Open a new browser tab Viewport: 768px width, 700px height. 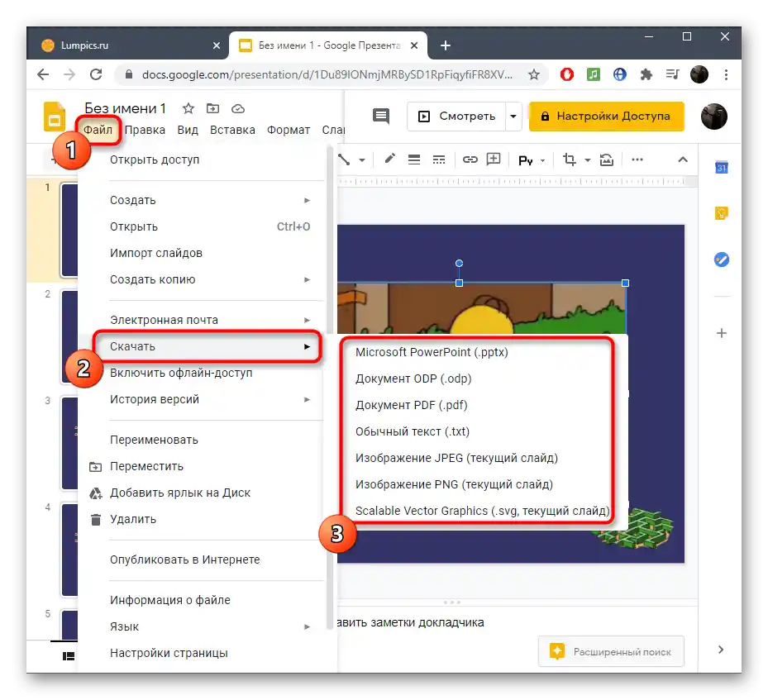tap(446, 45)
